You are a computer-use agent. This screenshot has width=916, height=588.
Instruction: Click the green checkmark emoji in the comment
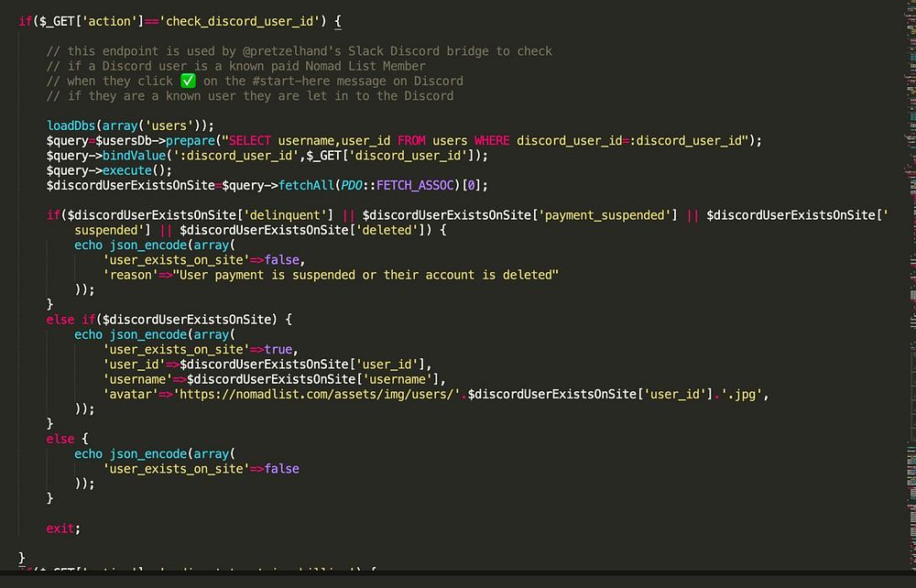click(188, 81)
